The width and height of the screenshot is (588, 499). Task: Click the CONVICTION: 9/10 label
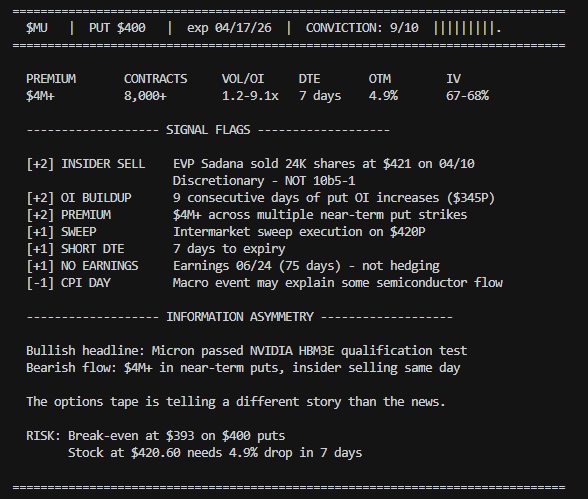pos(362,28)
